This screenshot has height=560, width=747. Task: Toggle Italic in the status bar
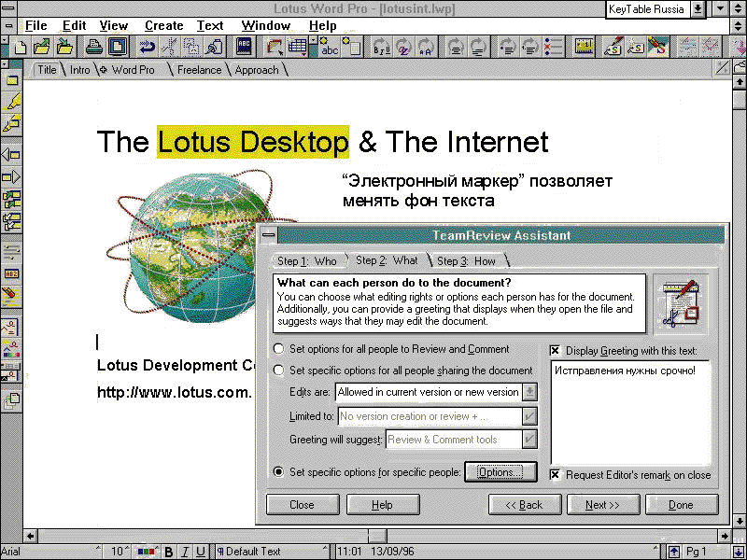point(184,552)
